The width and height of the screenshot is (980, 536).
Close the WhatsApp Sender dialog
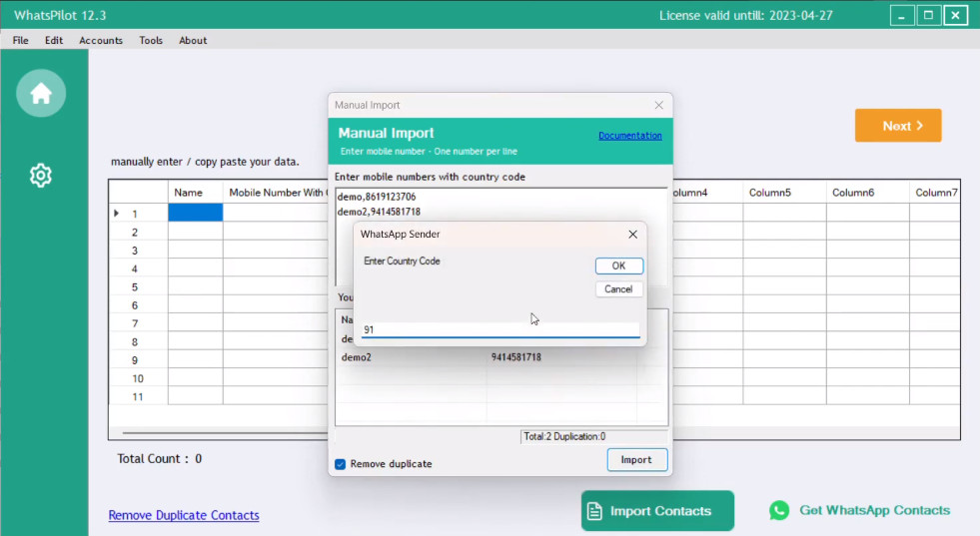coord(632,235)
